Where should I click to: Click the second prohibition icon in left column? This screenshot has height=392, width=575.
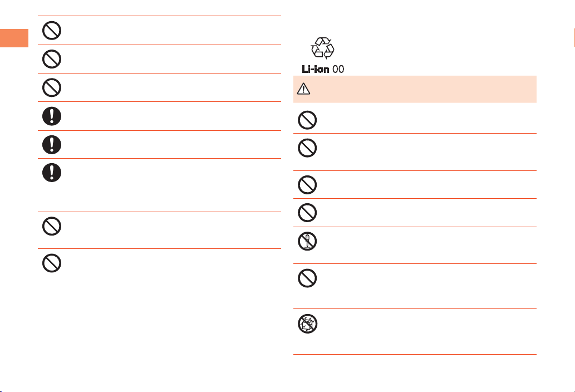tap(52, 58)
